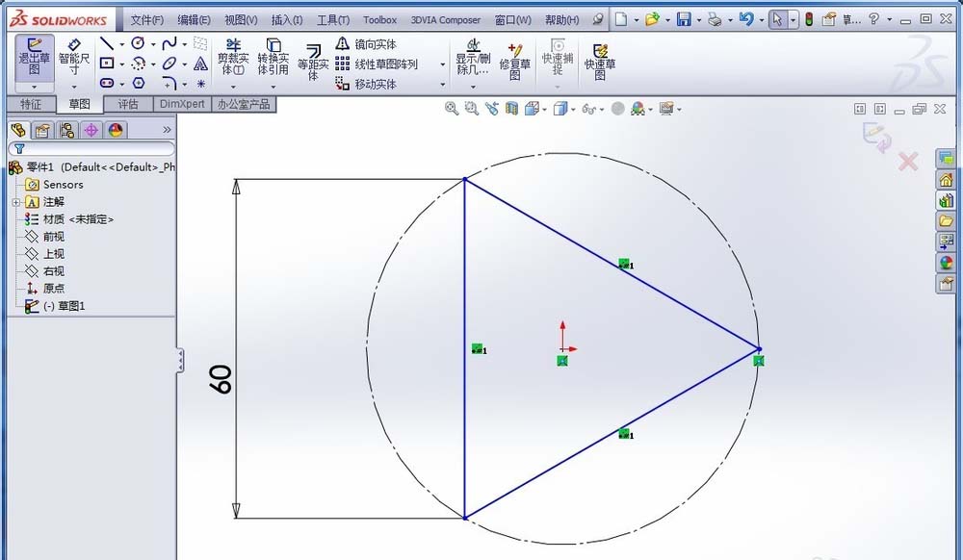Open the 工具(T) menu
The height and width of the screenshot is (560, 963).
[332, 19]
